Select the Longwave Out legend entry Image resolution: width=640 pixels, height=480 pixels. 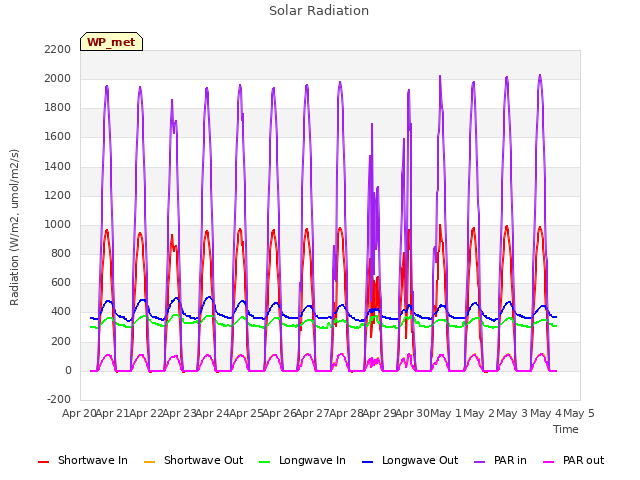click(410, 460)
